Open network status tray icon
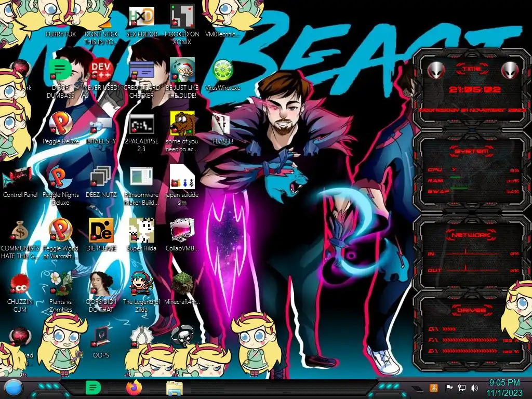The image size is (532, 399). pyautogui.click(x=462, y=388)
